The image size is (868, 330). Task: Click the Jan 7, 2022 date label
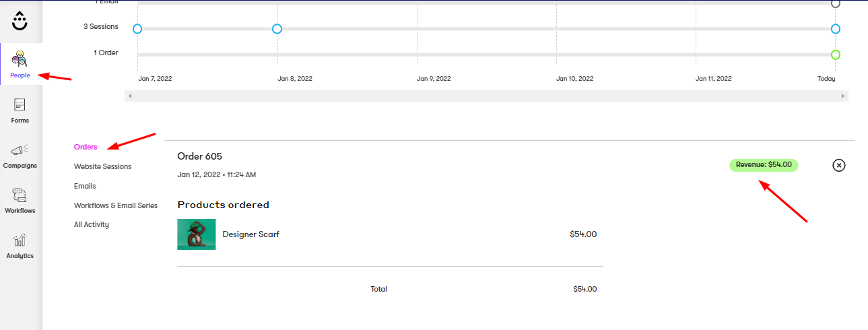point(156,79)
